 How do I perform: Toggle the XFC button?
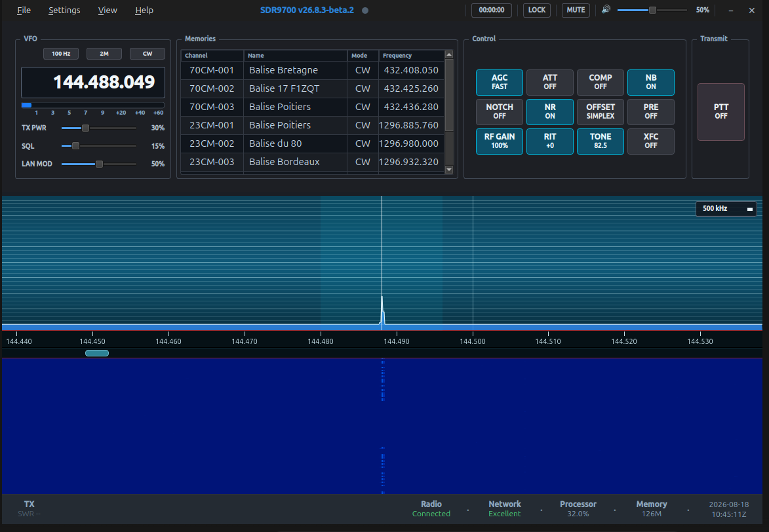click(651, 141)
